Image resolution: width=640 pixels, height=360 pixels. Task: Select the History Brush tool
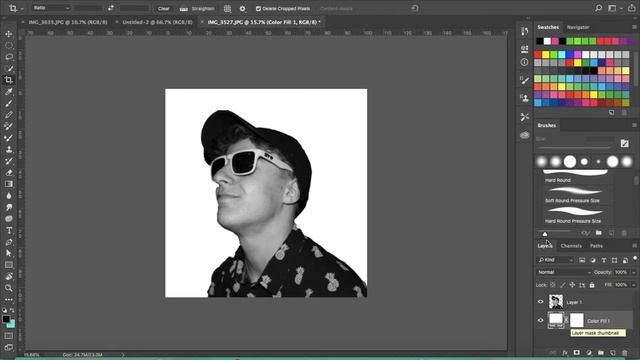pos(9,161)
